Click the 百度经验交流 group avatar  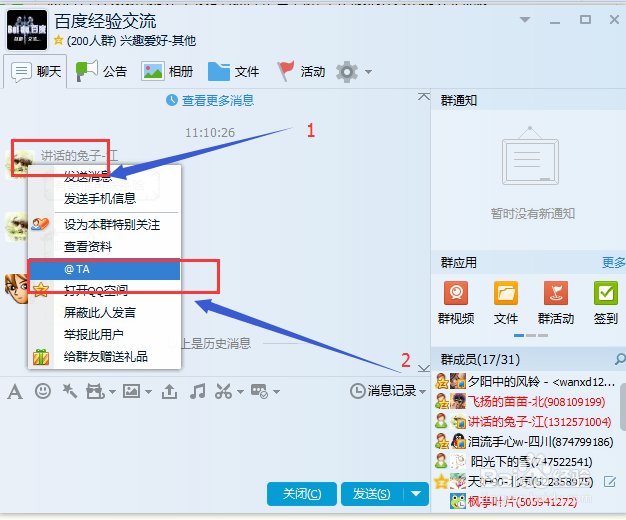click(27, 30)
